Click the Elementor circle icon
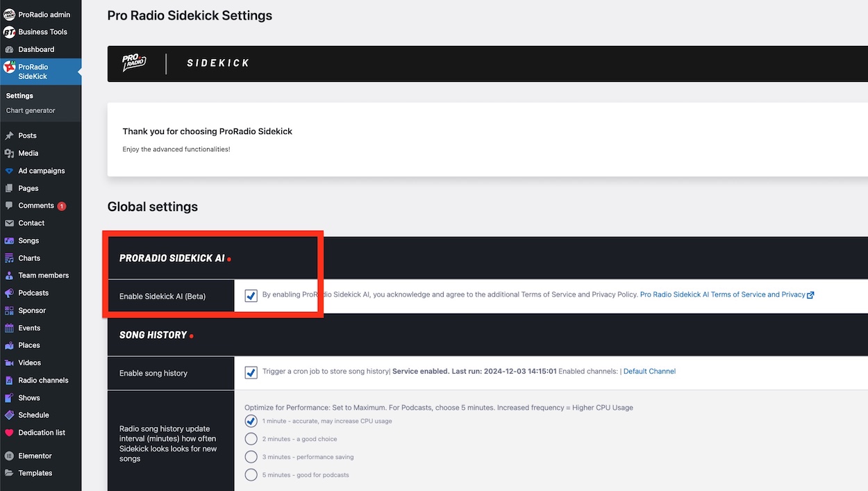The height and width of the screenshot is (491, 868). coord(9,456)
